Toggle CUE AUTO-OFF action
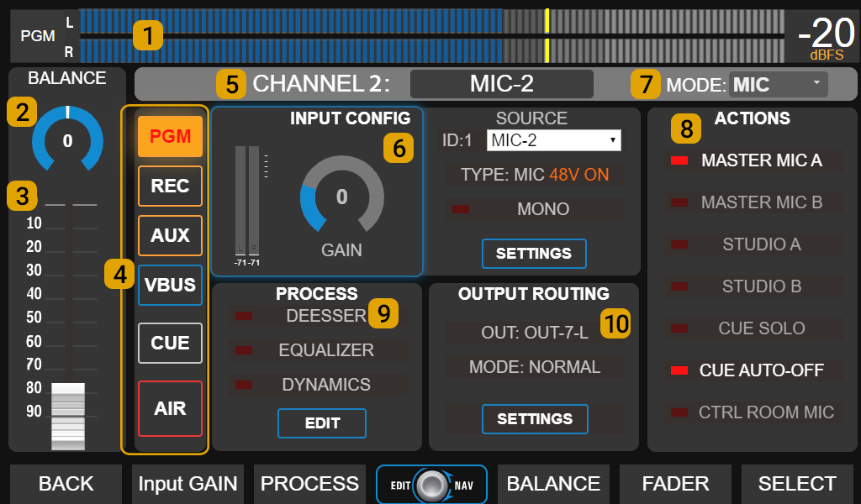 pos(753,370)
